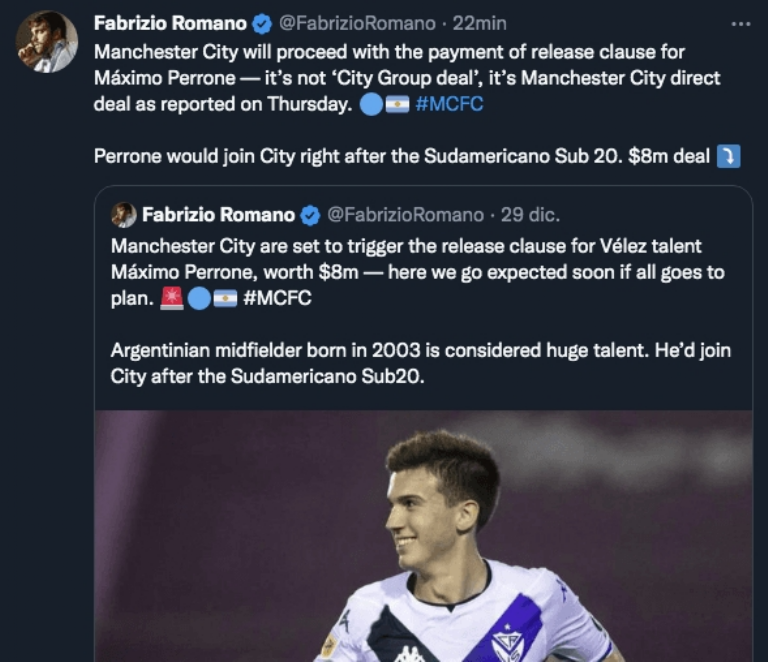Click the @FabrizioRomano handle on the main tweet
Image resolution: width=768 pixels, height=662 pixels.
coord(357,23)
